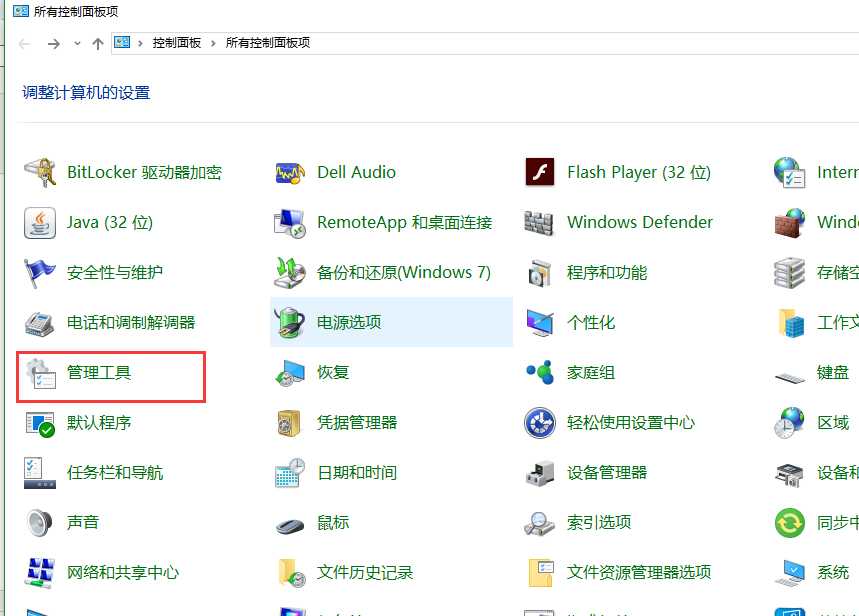Open the 网络和共享中心 text link
859x616 pixels.
pos(123,573)
